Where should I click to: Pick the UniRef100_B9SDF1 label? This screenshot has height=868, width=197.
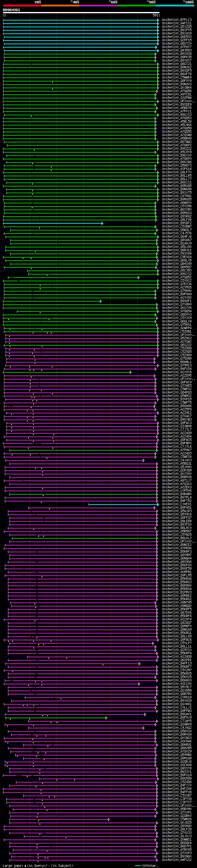tap(177, 301)
